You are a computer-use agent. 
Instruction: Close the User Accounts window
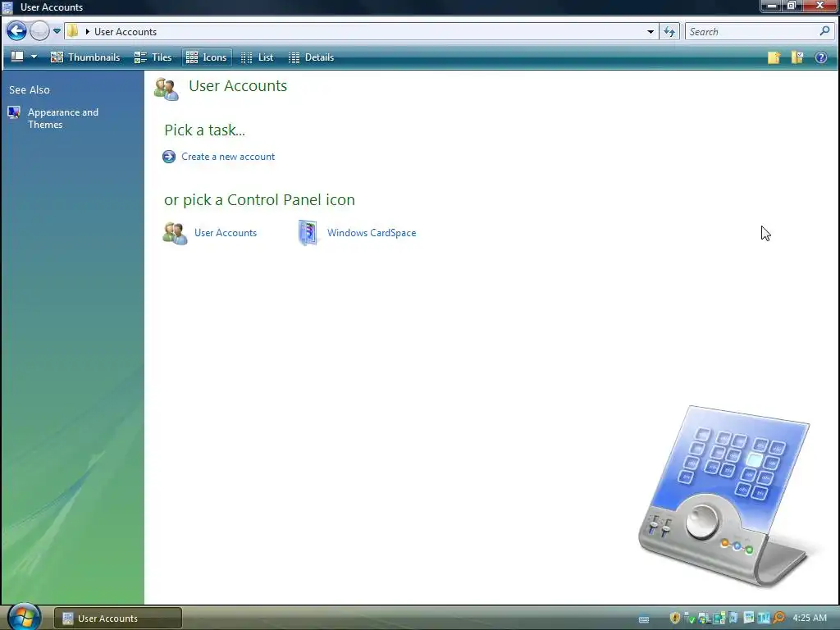(x=819, y=6)
